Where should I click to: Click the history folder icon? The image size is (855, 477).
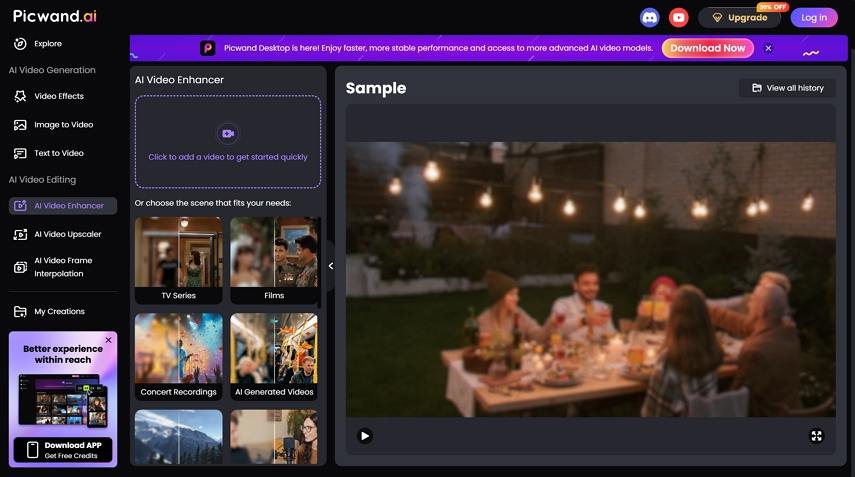click(x=757, y=88)
